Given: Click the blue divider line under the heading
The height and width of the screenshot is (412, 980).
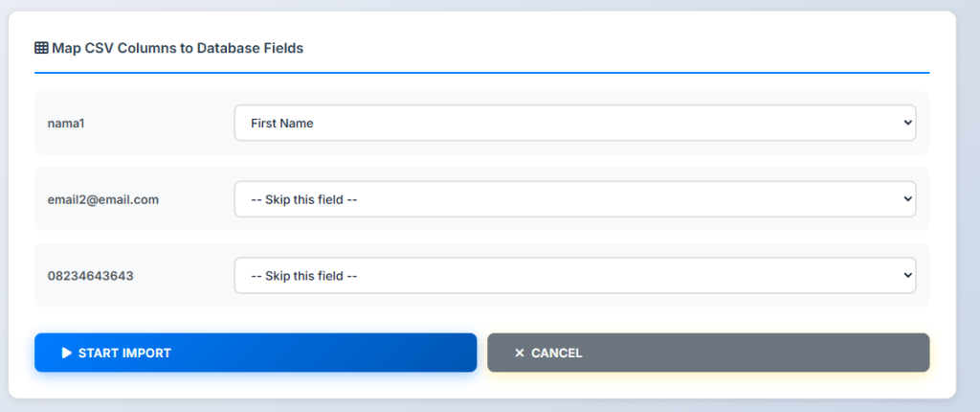Looking at the screenshot, I should pos(481,72).
